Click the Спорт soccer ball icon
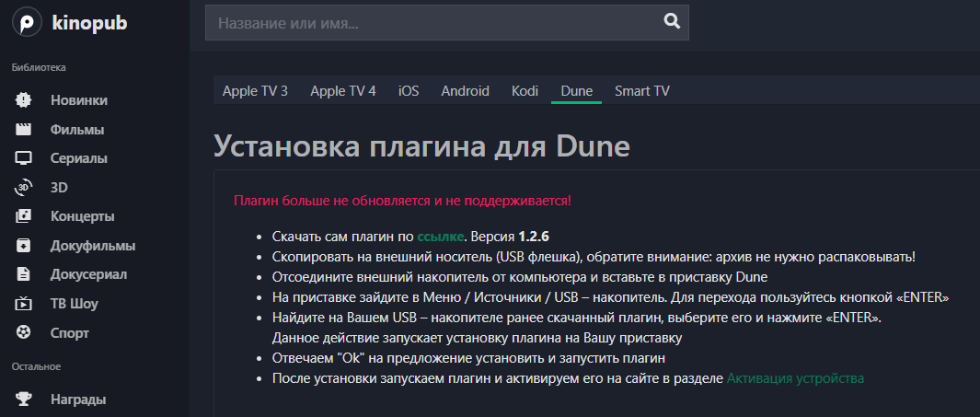Image resolution: width=980 pixels, height=417 pixels. pos(23,332)
